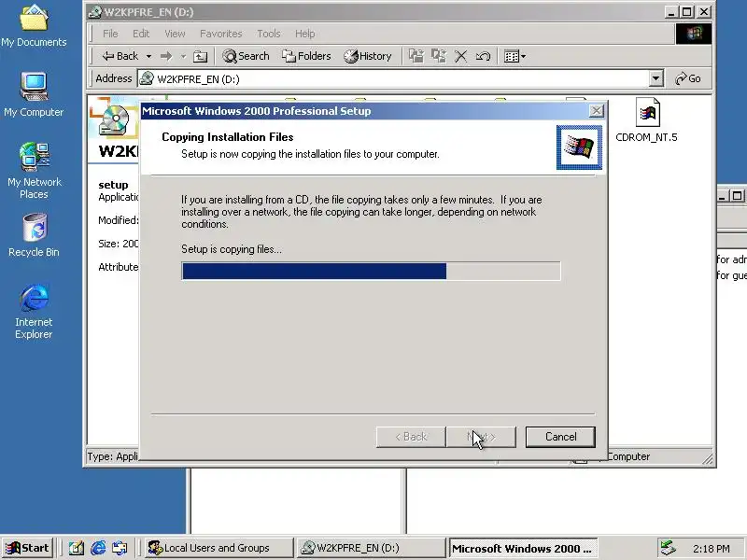Switch to Microsoft Windows 2000 taskbar button

click(523, 548)
